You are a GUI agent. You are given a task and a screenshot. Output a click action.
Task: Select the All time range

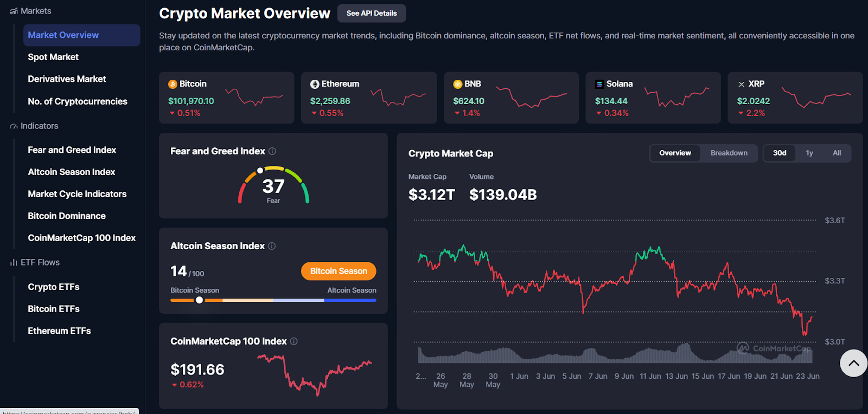(837, 153)
